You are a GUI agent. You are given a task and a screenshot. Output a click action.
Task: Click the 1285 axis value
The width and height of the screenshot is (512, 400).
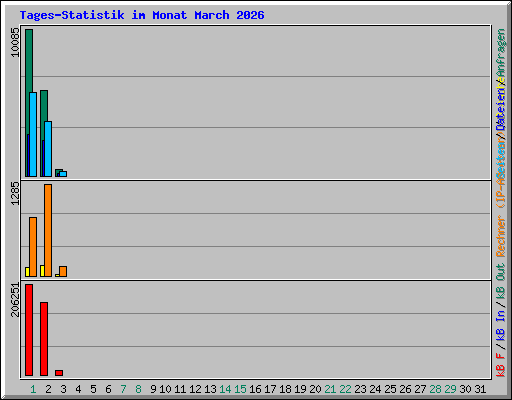tap(15, 193)
